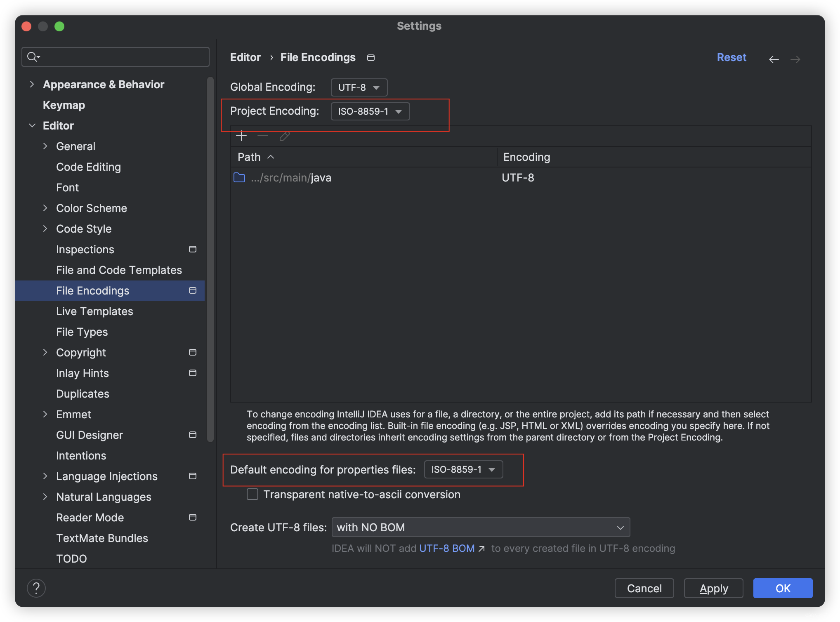Click the GUI Designer sidebar icon

193,435
